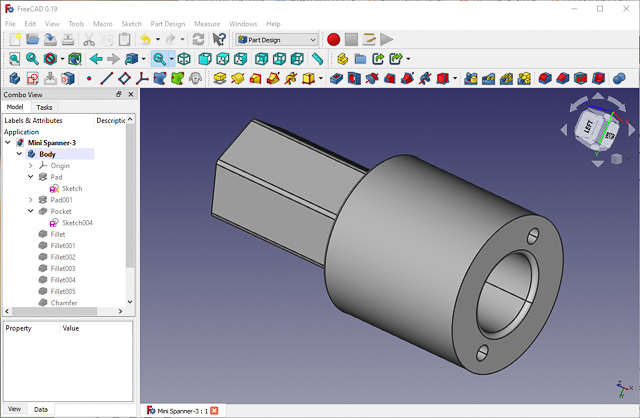Click the red Record macro button
This screenshot has width=640, height=418.
point(333,39)
